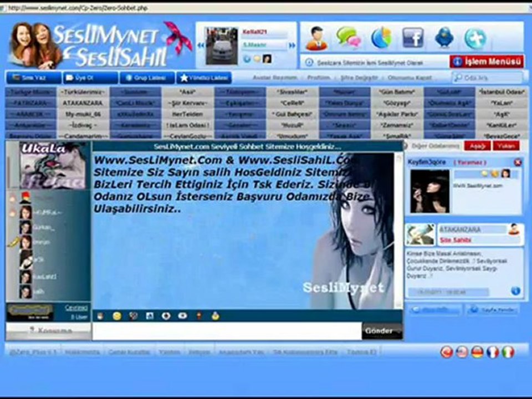
Task: Open the Profilim link
Action: [x=319, y=78]
